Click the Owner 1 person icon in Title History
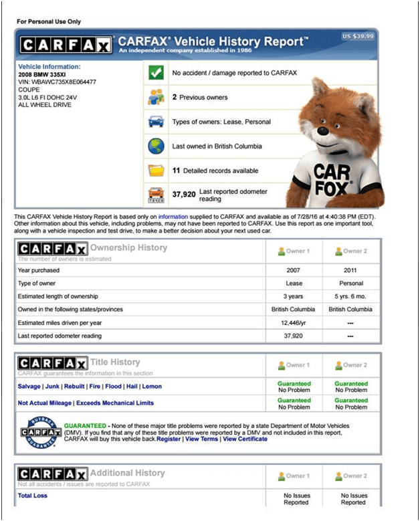Screen dimensions: 420x521 pyautogui.click(x=282, y=365)
